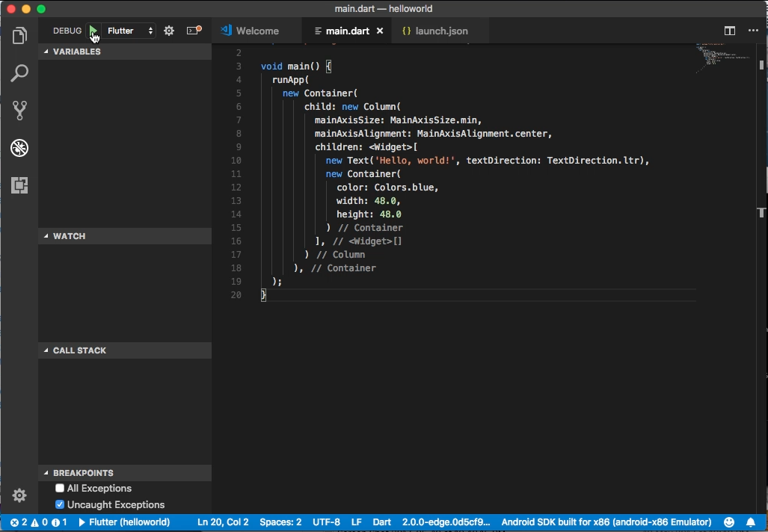
Task: Click 'color: Colors.blue,' line
Action: coord(387,188)
